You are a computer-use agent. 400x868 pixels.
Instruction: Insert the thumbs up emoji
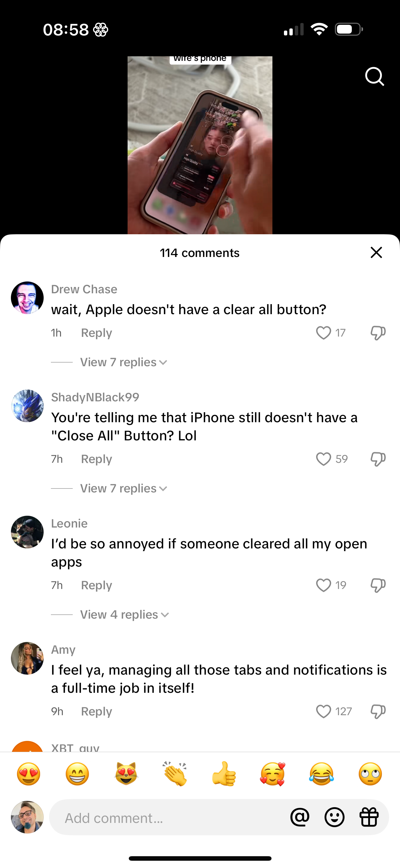224,774
